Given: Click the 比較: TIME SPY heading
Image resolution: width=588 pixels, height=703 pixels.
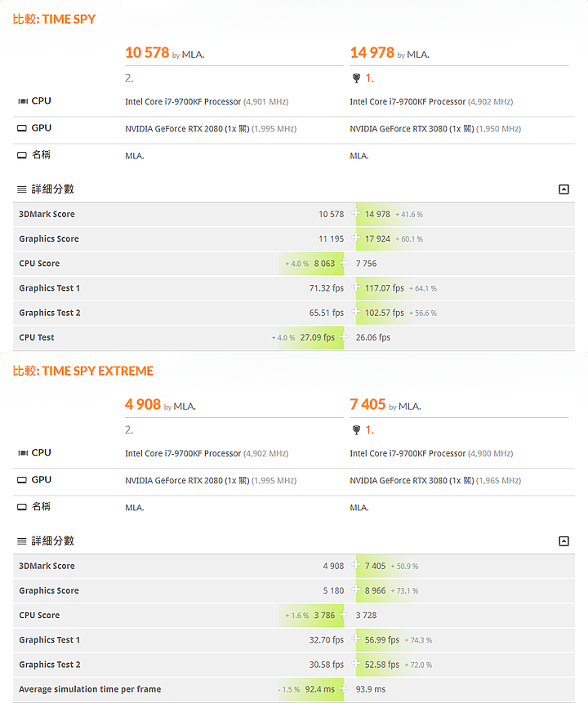Looking at the screenshot, I should point(54,20).
